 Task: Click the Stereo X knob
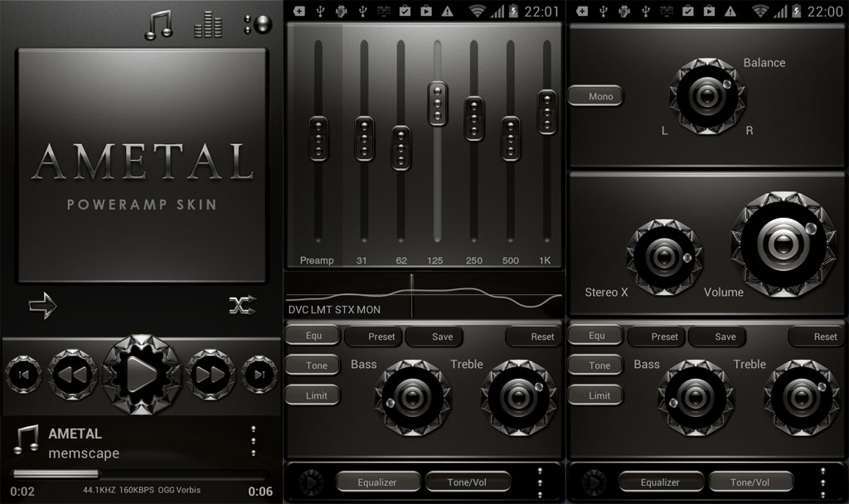[x=664, y=257]
